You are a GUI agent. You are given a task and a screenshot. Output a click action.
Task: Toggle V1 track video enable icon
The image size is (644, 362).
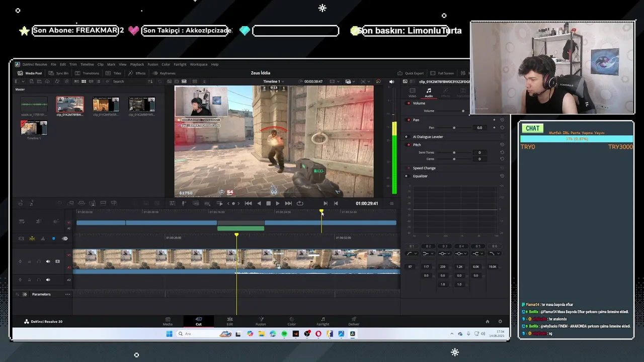click(57, 261)
